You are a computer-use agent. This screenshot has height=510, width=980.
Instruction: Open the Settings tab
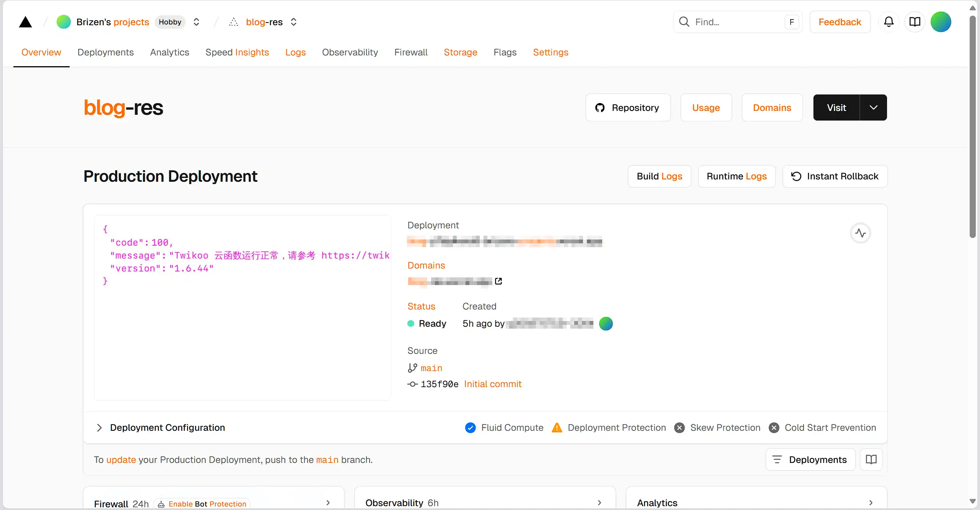[x=550, y=52]
